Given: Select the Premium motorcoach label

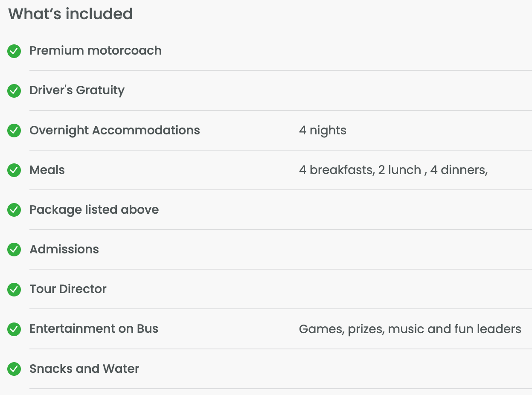Looking at the screenshot, I should [96, 51].
